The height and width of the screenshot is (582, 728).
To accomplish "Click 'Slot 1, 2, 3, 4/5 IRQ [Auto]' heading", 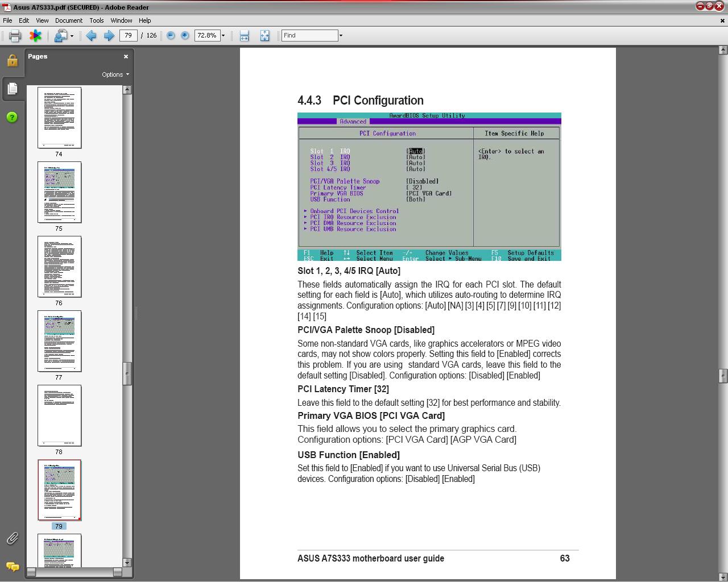I will click(x=349, y=271).
